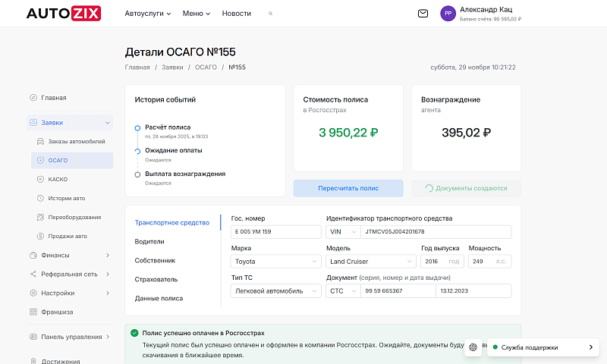Open the Тип ТС dropdown

(x=276, y=291)
